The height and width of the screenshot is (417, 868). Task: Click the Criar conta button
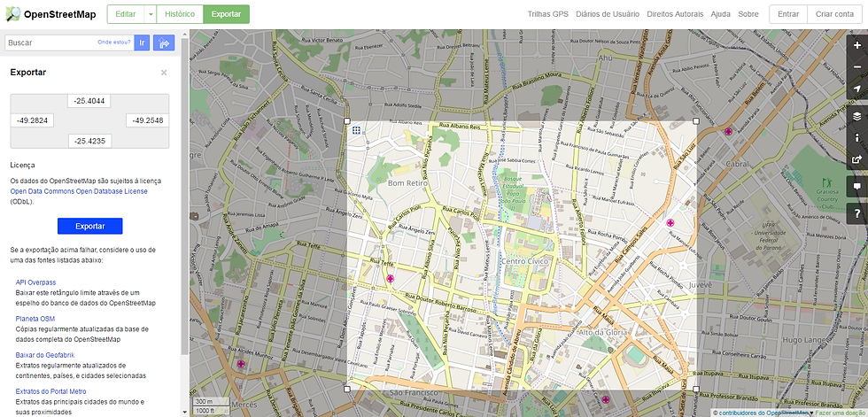[834, 14]
